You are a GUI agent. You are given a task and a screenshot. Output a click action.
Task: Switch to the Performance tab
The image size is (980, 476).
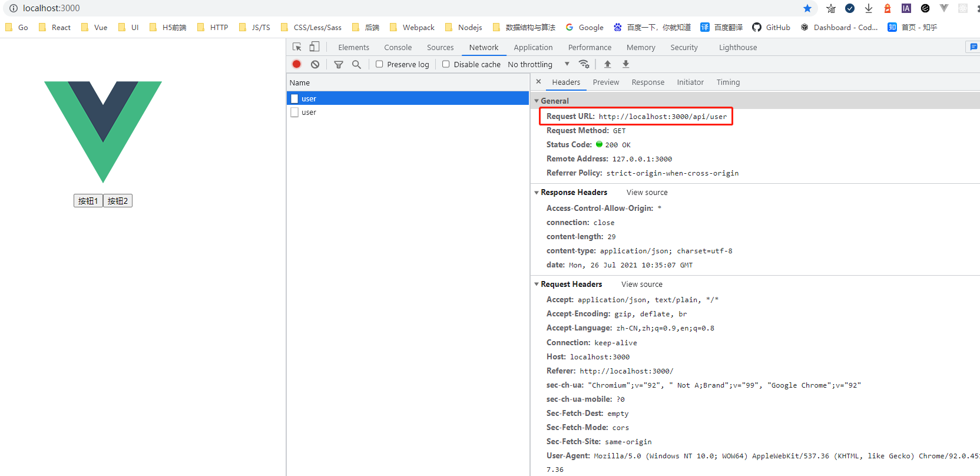590,47
